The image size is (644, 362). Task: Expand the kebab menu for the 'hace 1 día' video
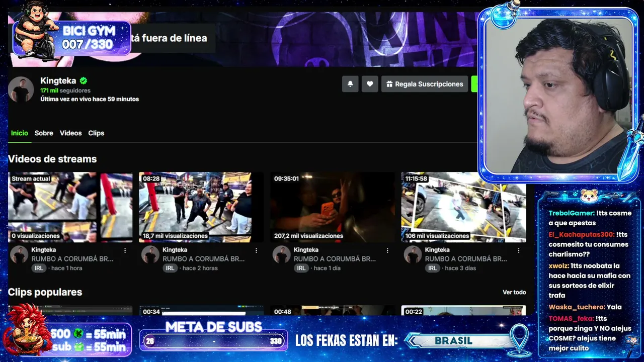point(387,250)
